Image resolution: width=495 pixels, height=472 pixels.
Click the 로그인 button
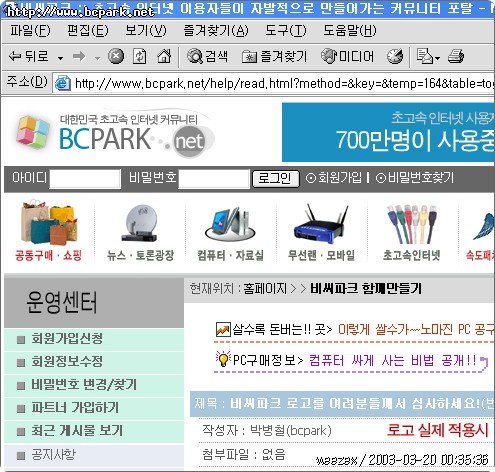(x=276, y=179)
